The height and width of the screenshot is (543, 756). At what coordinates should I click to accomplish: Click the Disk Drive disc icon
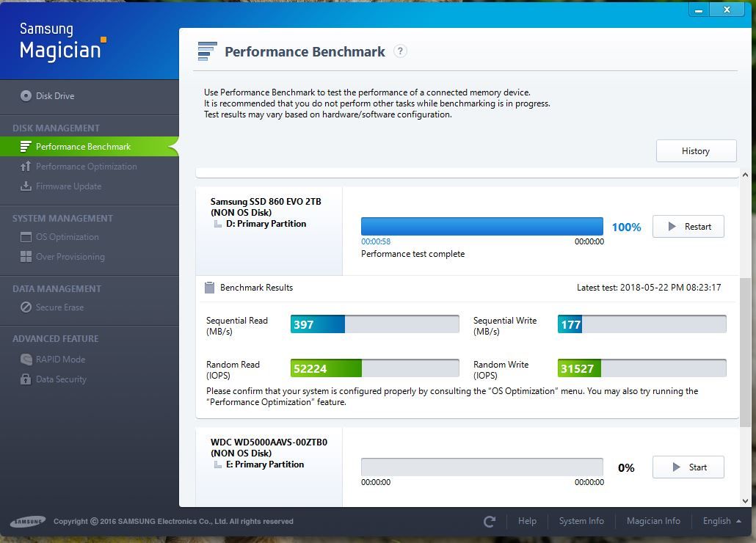click(x=26, y=96)
